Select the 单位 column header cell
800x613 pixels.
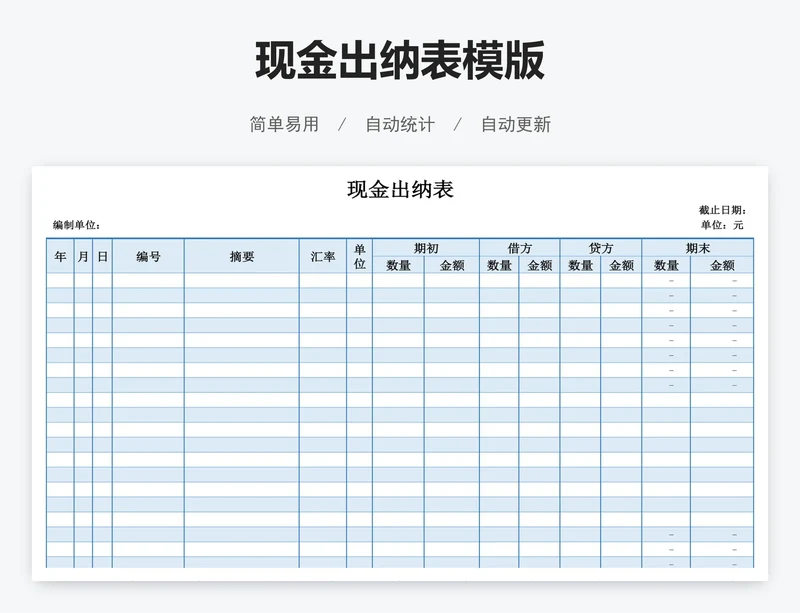pyautogui.click(x=360, y=256)
